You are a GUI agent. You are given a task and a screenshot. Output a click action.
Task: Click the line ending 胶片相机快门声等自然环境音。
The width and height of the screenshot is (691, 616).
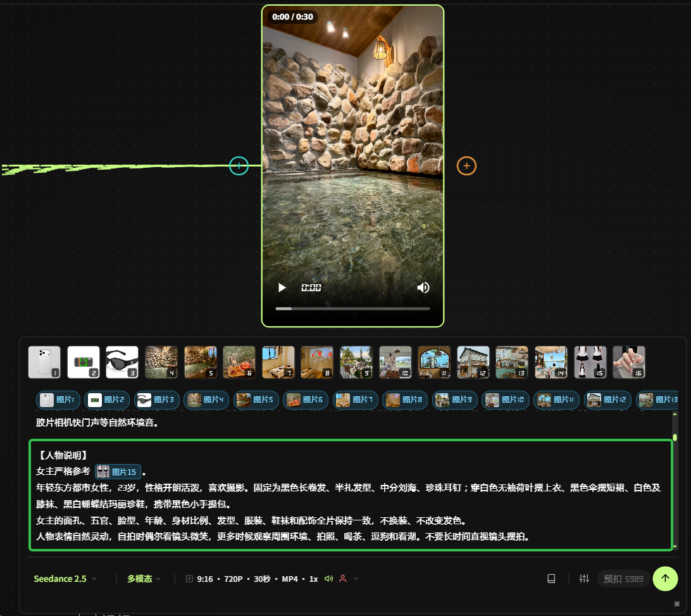97,422
